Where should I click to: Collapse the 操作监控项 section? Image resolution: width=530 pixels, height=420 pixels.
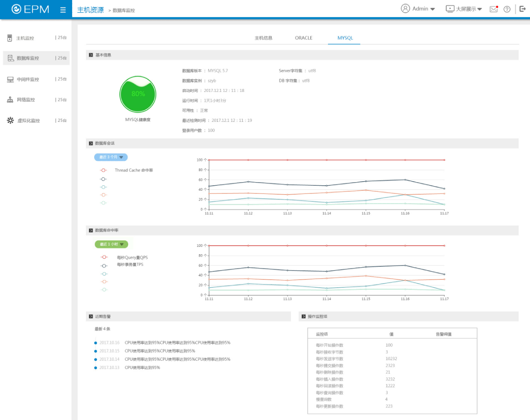coord(304,317)
